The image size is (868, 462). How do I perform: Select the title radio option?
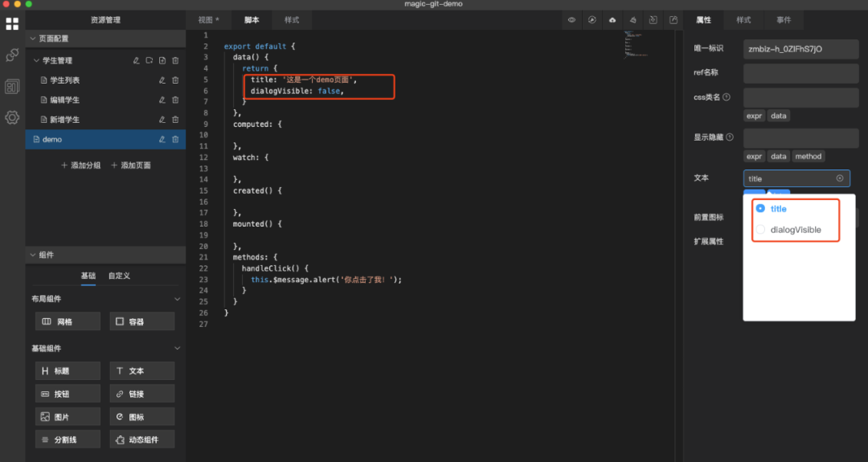pos(760,208)
